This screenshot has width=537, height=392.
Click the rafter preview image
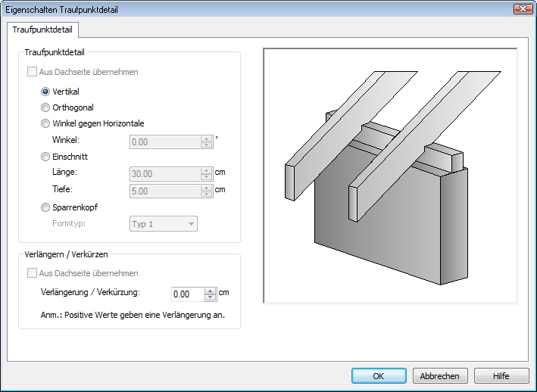390,176
